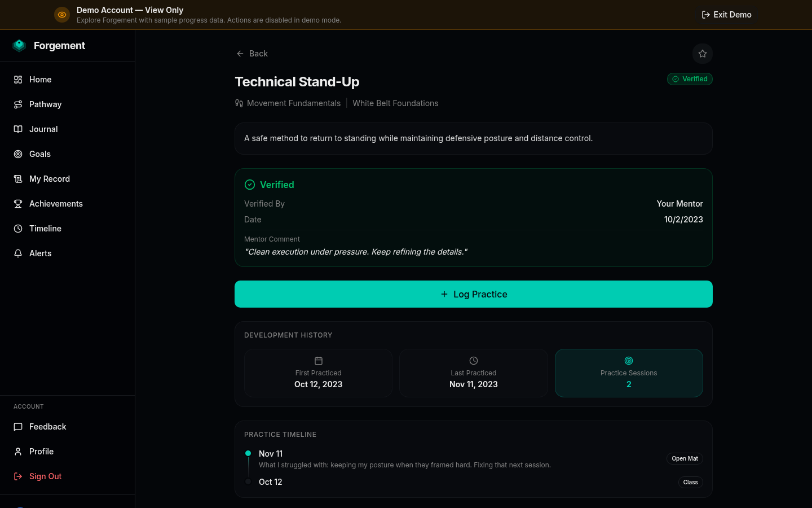Image resolution: width=812 pixels, height=508 pixels.
Task: Click the Forgement gem logo icon
Action: click(x=19, y=46)
